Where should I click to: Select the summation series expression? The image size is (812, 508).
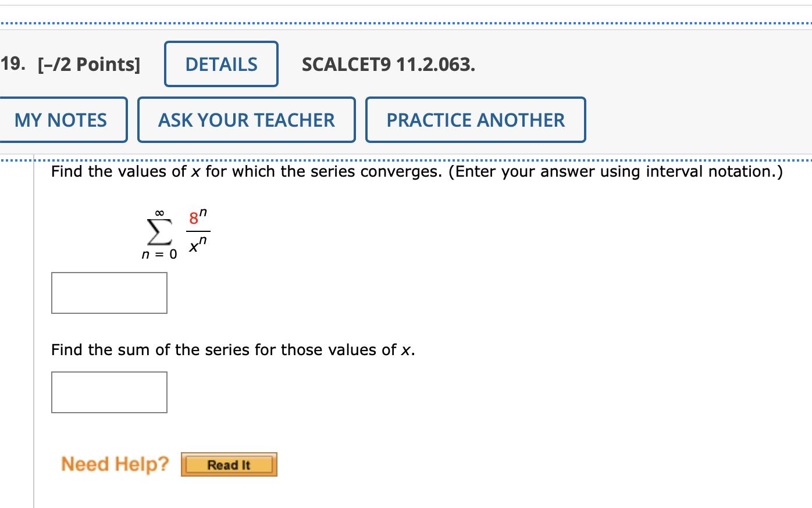(x=177, y=231)
